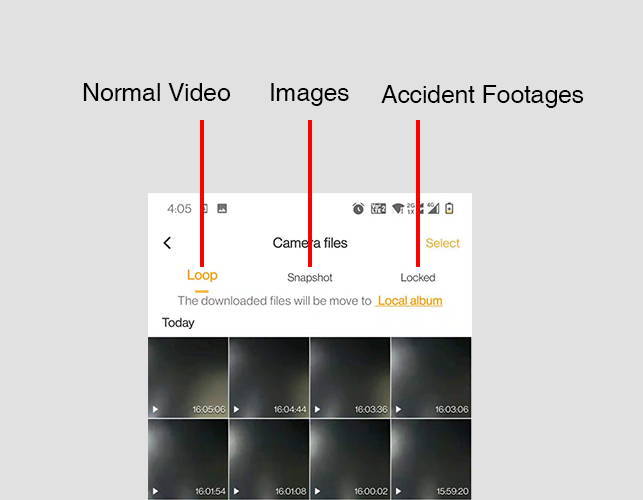Viewport: 643px width, 500px height.
Task: Open video thumbnail timestamped 15:59:20
Action: [x=431, y=459]
